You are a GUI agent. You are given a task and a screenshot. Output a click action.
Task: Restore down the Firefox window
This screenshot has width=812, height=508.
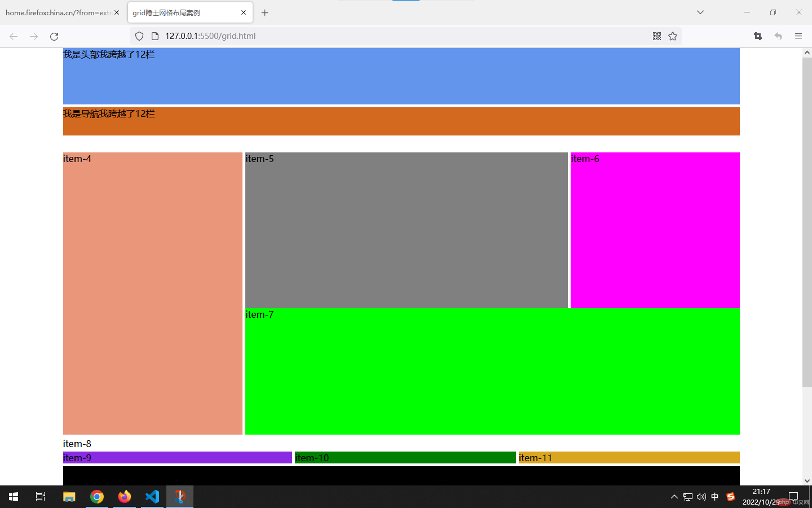pos(773,12)
